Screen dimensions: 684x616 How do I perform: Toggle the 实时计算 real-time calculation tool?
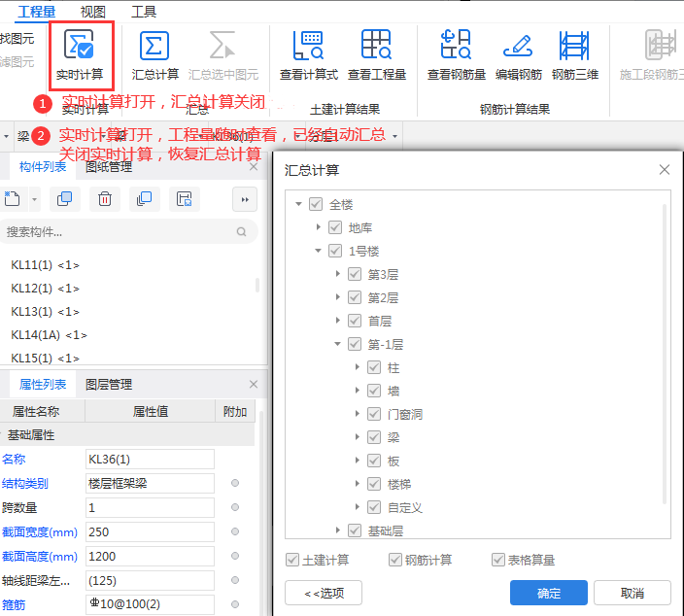click(80, 55)
